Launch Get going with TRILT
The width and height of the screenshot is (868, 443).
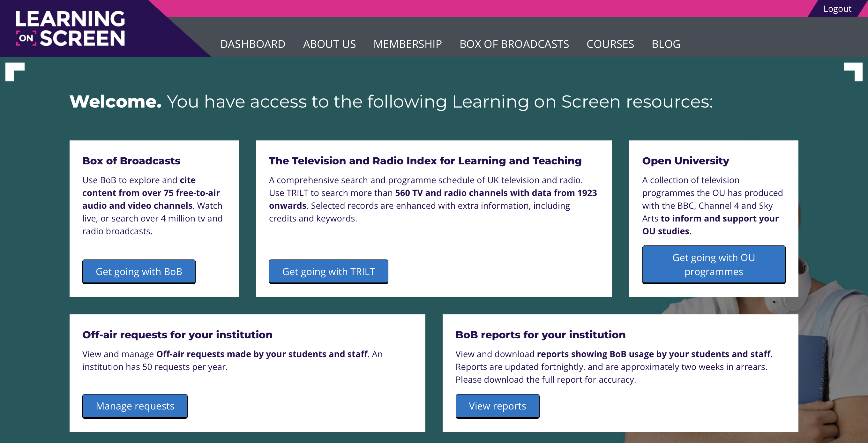point(329,272)
